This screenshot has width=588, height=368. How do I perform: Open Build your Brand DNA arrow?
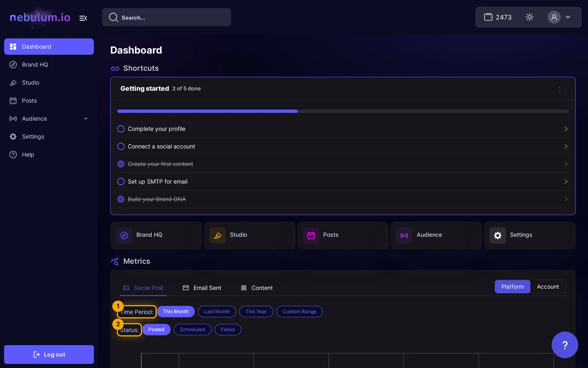pos(566,199)
